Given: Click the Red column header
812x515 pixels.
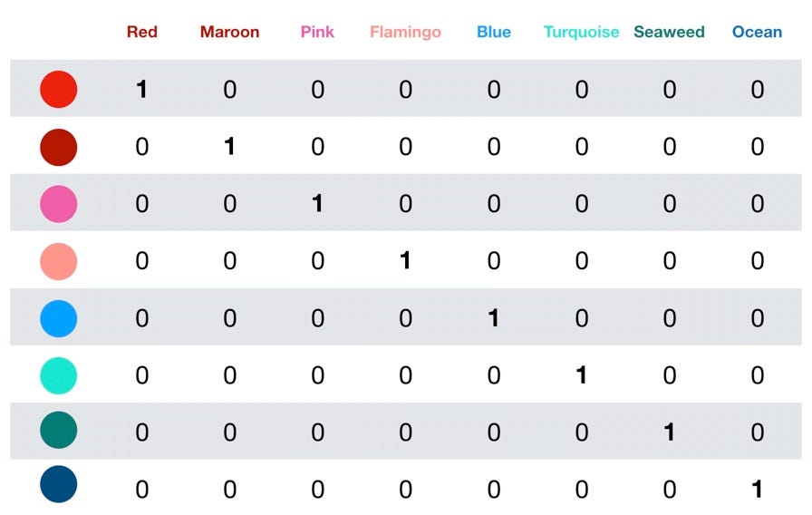Looking at the screenshot, I should (x=141, y=32).
